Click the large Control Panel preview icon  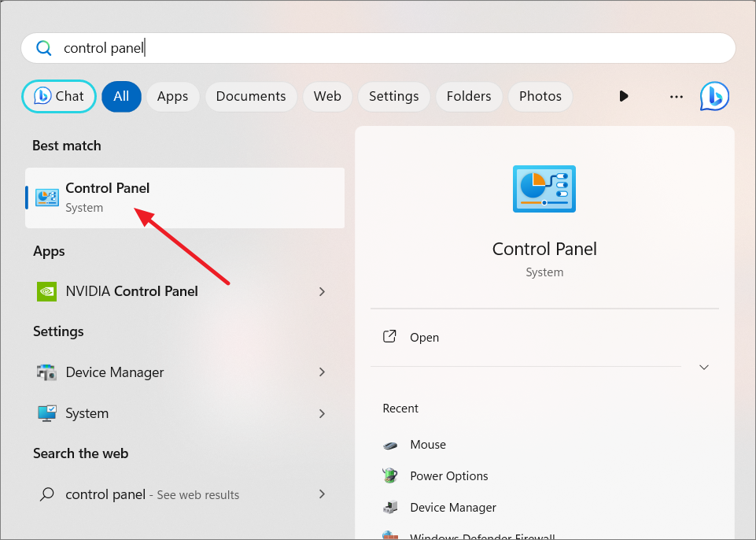click(544, 189)
